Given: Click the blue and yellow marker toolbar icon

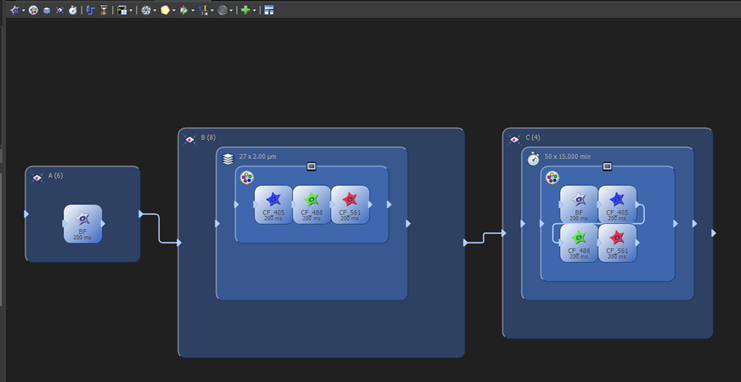Looking at the screenshot, I should pyautogui.click(x=204, y=10).
